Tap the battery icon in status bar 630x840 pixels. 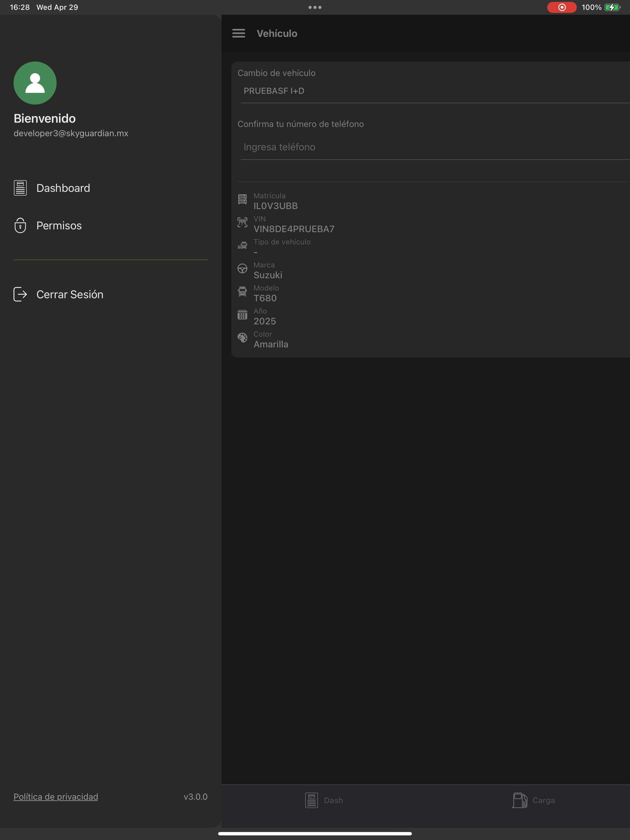click(x=612, y=7)
